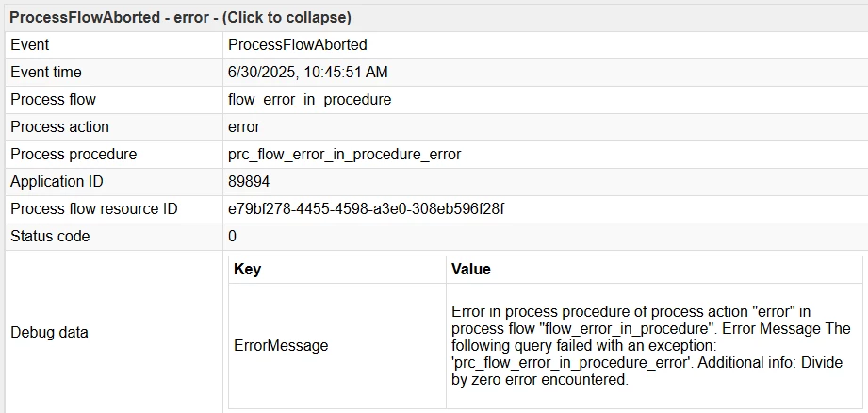Viewport: 868px width, 413px height.
Task: Click the ProcessFlowAborted event value
Action: (x=297, y=45)
